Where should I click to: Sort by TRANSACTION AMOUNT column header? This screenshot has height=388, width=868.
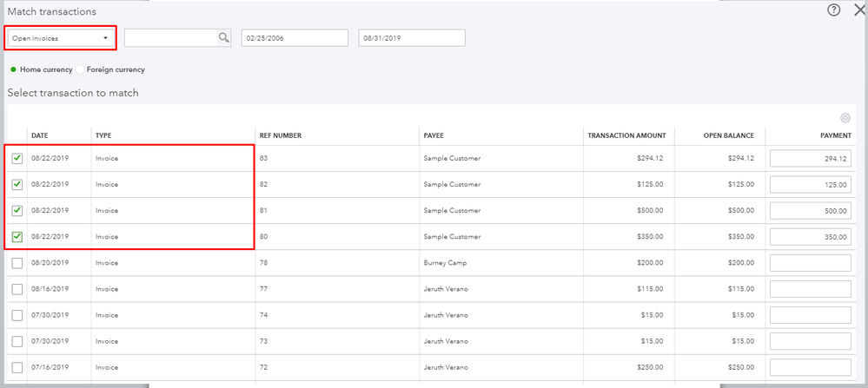tap(626, 135)
